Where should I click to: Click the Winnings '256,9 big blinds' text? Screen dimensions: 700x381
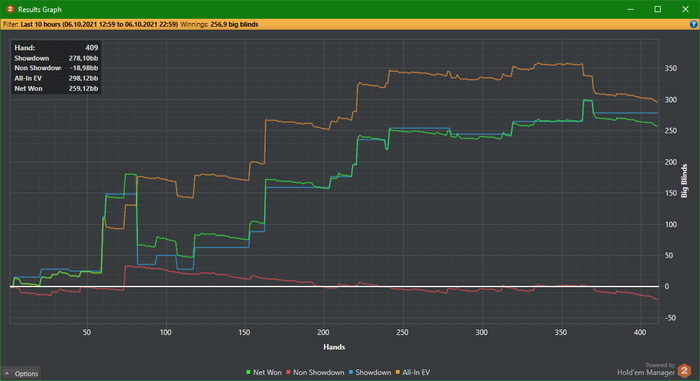[x=234, y=25]
